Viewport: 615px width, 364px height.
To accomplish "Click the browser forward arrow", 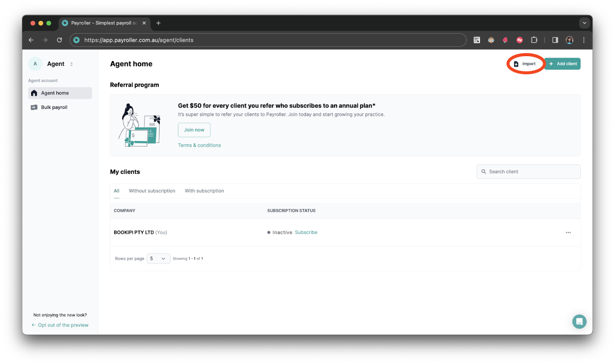I will click(x=45, y=40).
